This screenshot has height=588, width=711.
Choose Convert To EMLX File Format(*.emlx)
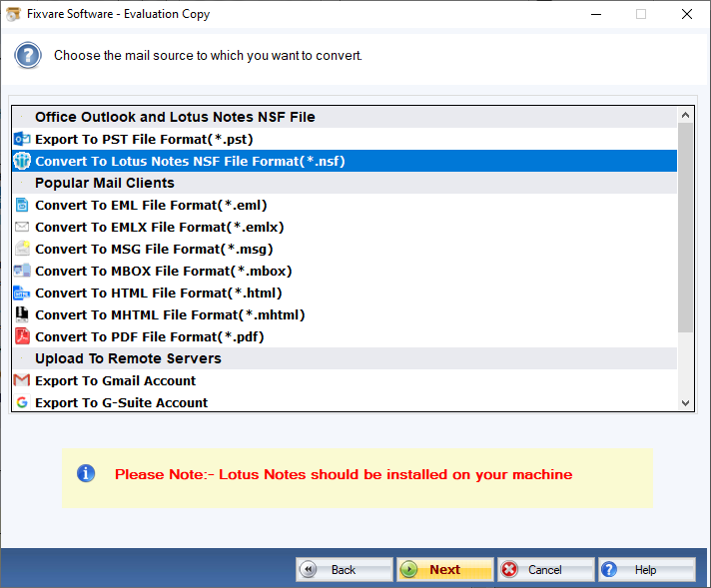pos(345,227)
